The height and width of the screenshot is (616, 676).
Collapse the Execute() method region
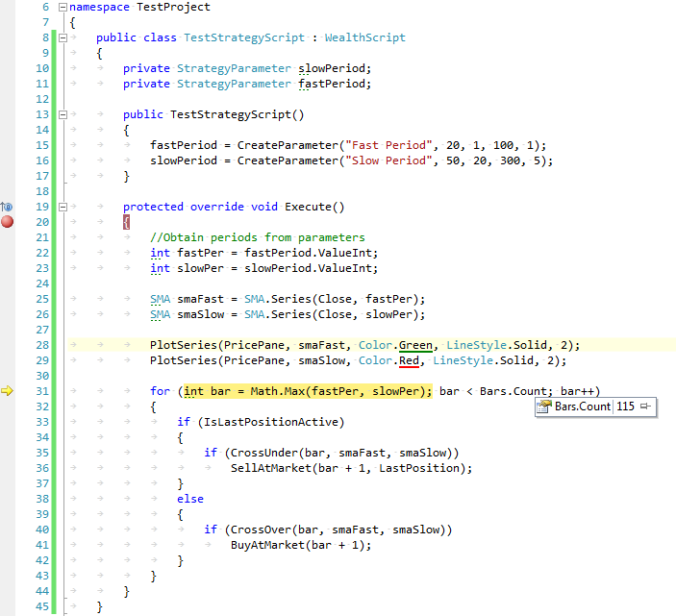(x=63, y=207)
